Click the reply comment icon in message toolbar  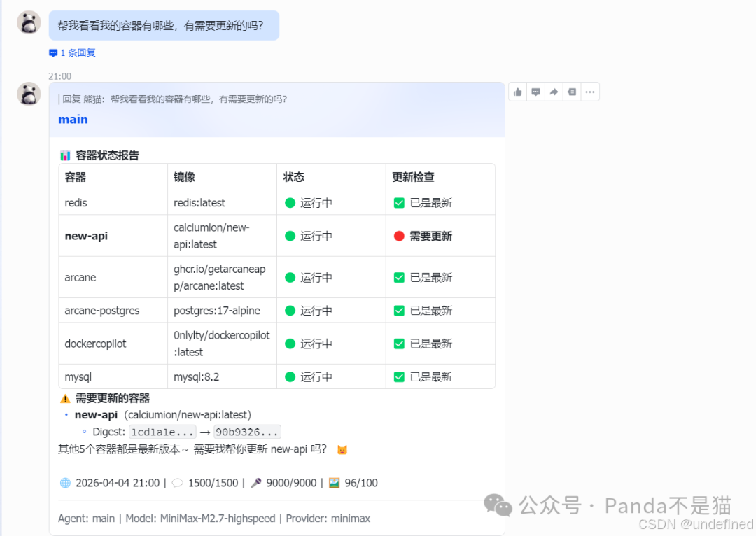tap(535, 92)
